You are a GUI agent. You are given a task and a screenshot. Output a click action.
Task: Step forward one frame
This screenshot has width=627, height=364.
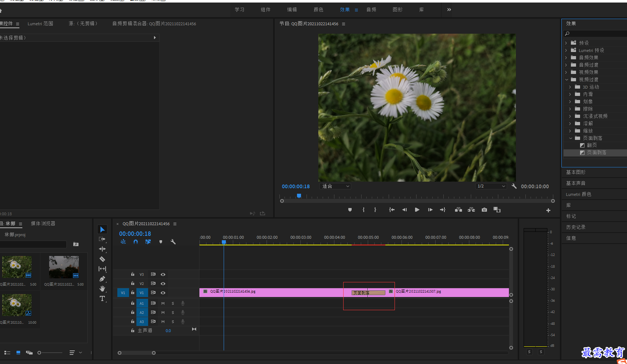(x=430, y=210)
